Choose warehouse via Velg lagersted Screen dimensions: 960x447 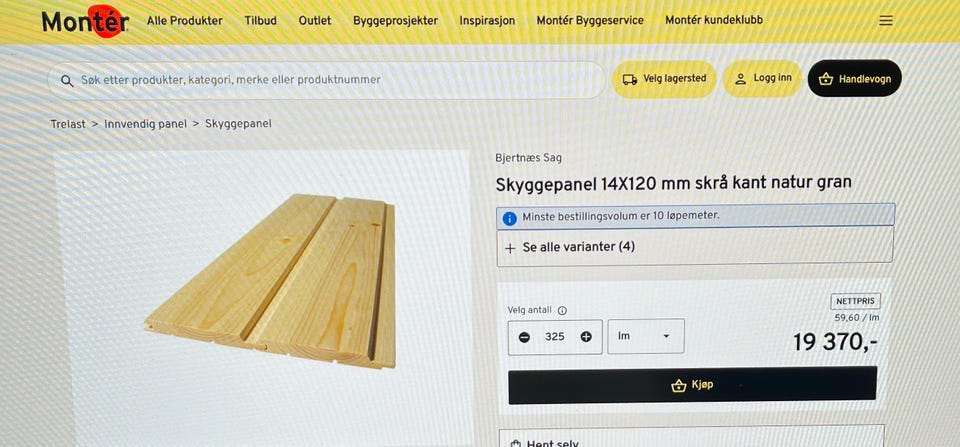[x=664, y=79]
